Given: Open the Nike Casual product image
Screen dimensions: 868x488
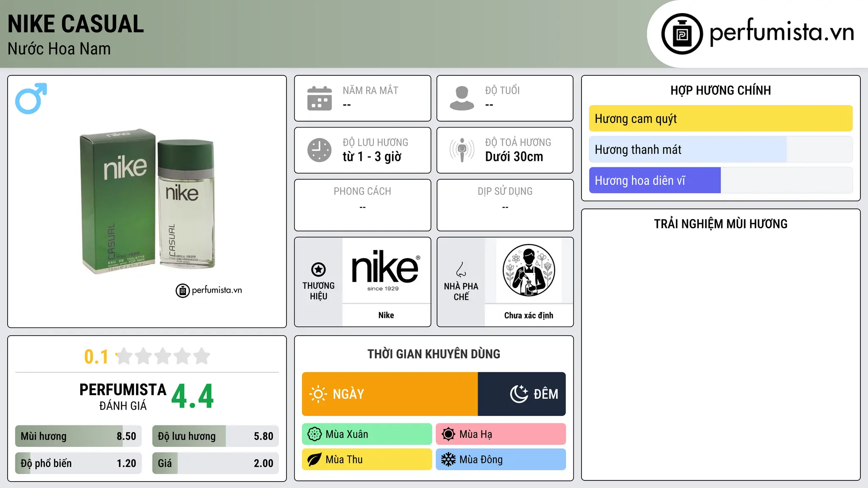Looking at the screenshot, I should click(x=148, y=201).
